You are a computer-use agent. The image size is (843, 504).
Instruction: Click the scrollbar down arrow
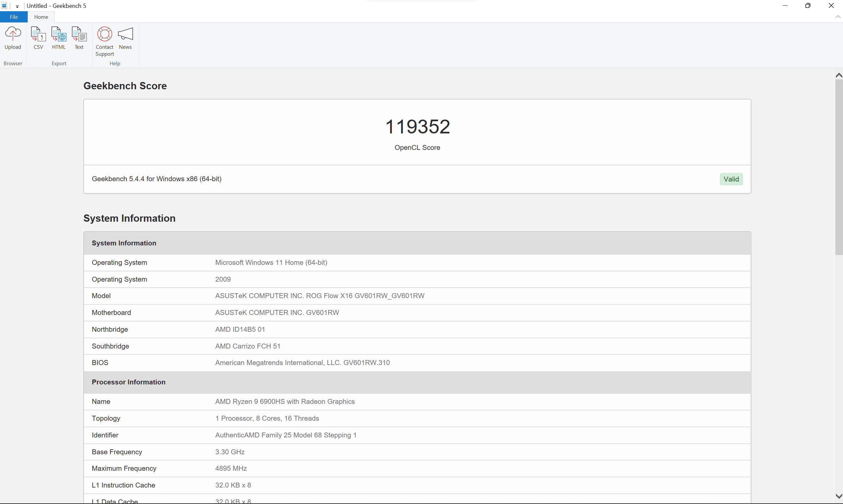839,496
